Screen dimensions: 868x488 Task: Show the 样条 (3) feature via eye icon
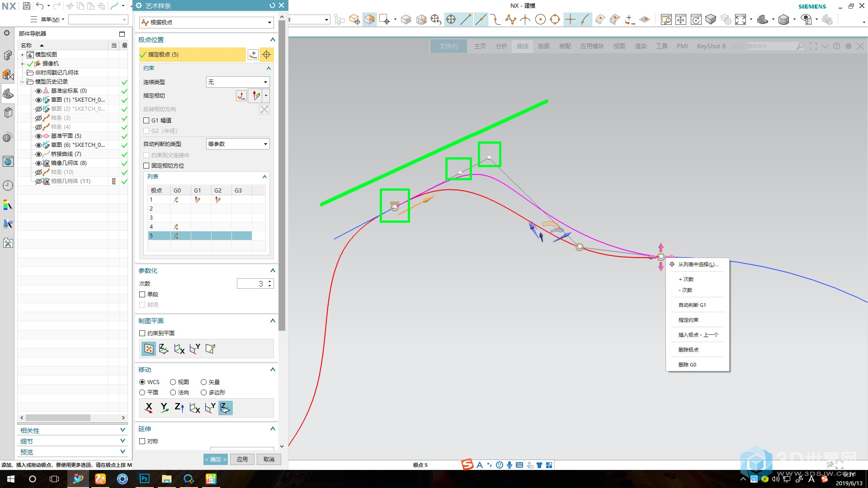click(x=38, y=118)
